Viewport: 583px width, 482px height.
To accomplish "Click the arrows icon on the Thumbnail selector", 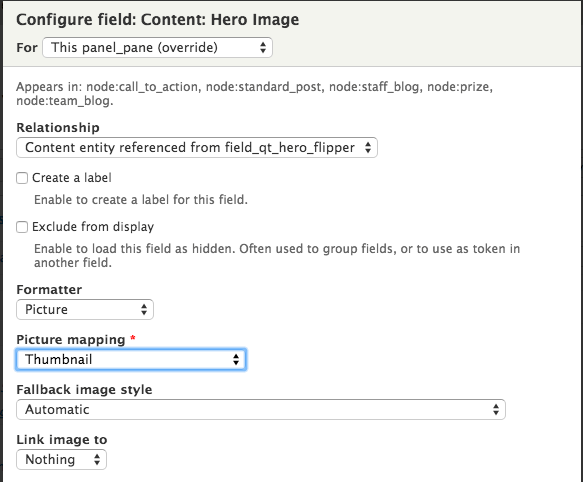I will pyautogui.click(x=236, y=360).
